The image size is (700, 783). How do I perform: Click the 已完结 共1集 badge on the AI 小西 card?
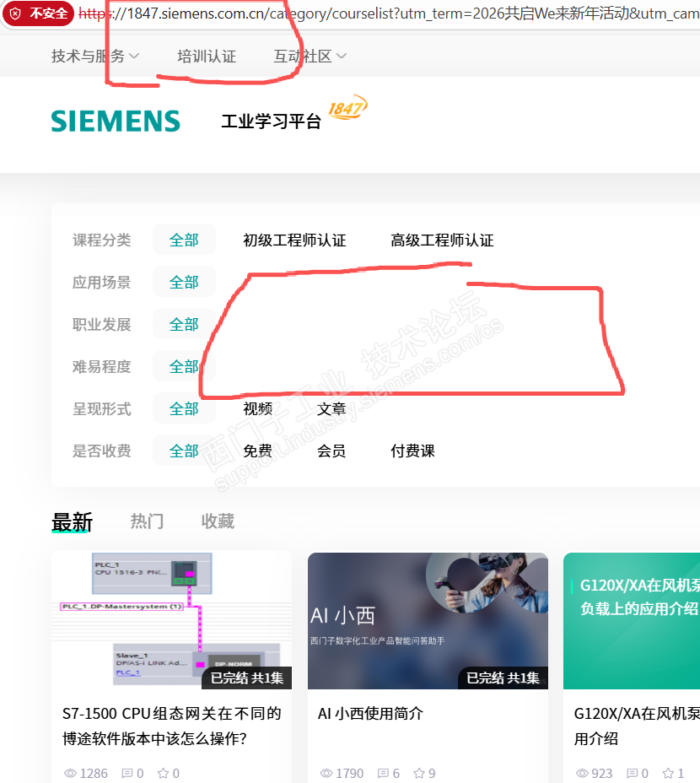point(503,678)
